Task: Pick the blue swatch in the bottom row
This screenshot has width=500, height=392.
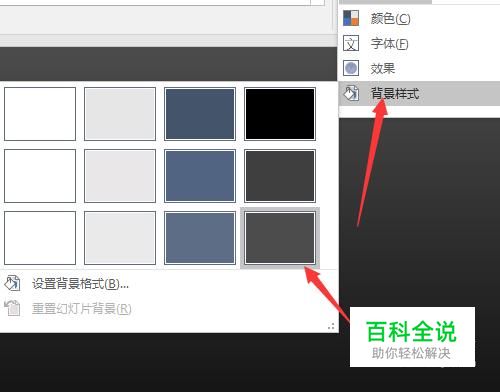Action: [x=200, y=238]
